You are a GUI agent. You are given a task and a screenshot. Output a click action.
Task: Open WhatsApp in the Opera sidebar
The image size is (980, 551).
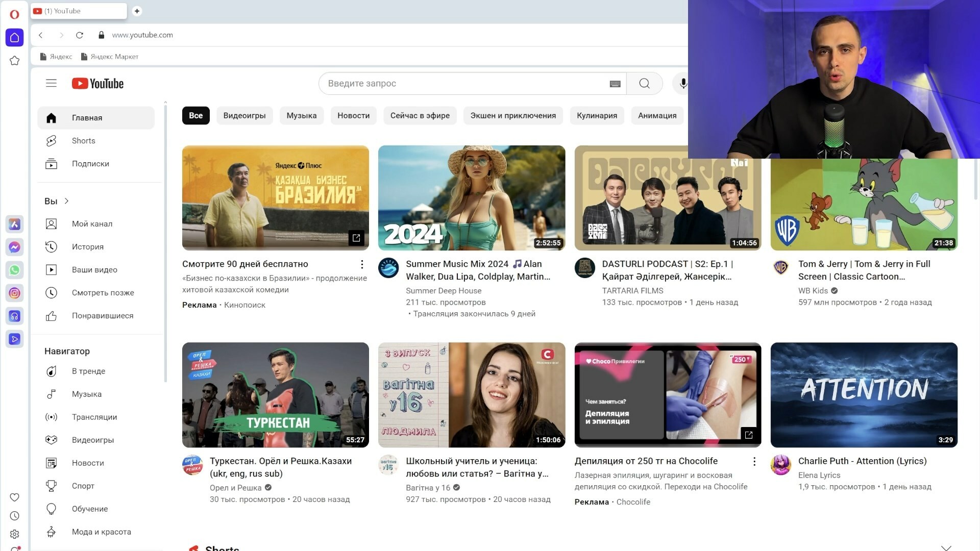[14, 270]
